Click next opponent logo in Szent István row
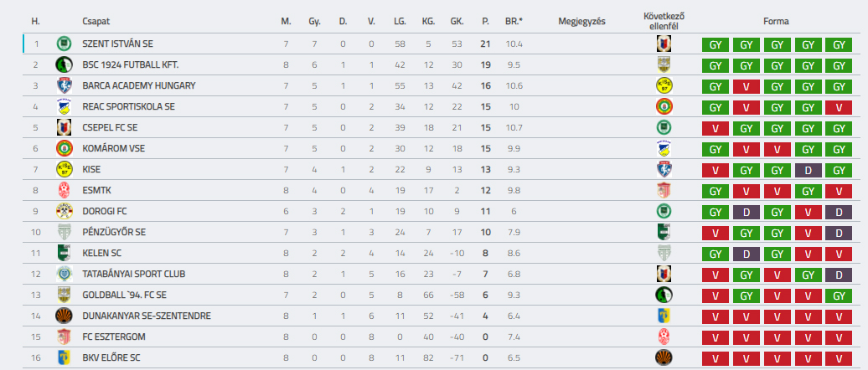 (x=664, y=44)
